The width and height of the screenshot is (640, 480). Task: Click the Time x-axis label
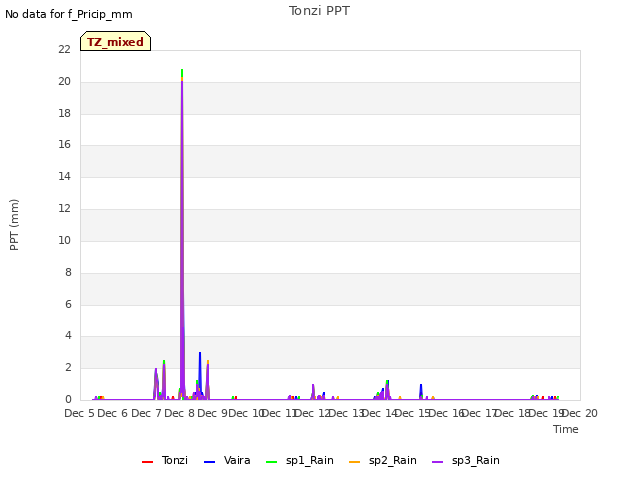pyautogui.click(x=566, y=429)
